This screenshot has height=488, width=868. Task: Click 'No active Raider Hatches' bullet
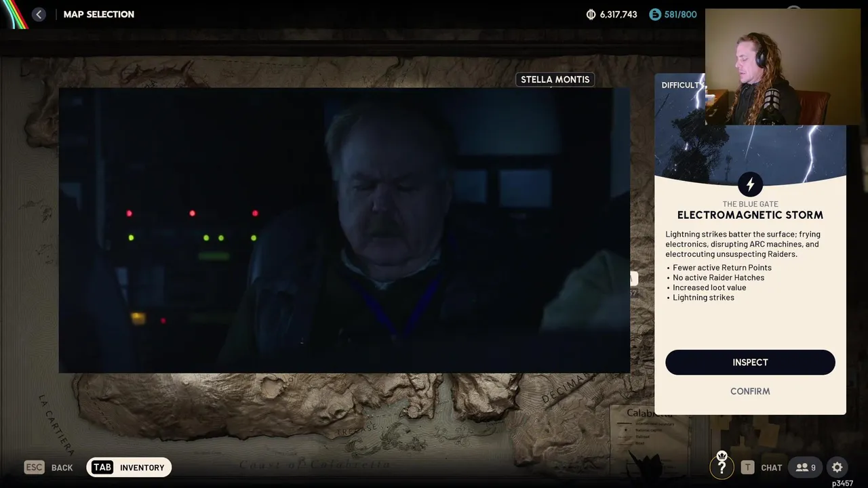point(718,277)
